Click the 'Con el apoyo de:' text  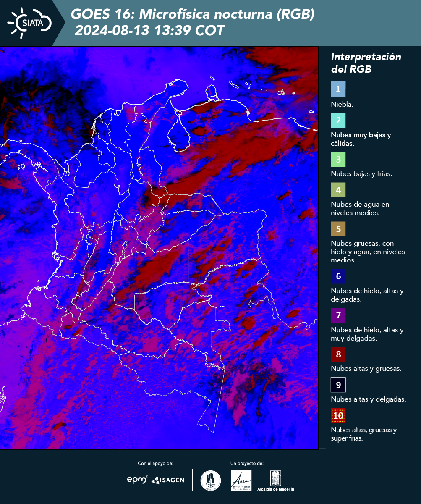click(x=155, y=463)
